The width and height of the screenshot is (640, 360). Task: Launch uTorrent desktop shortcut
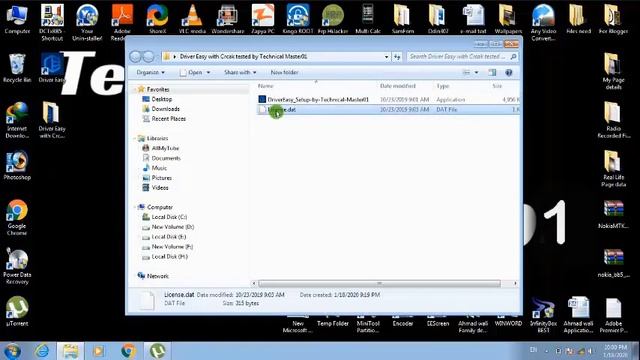(x=17, y=311)
